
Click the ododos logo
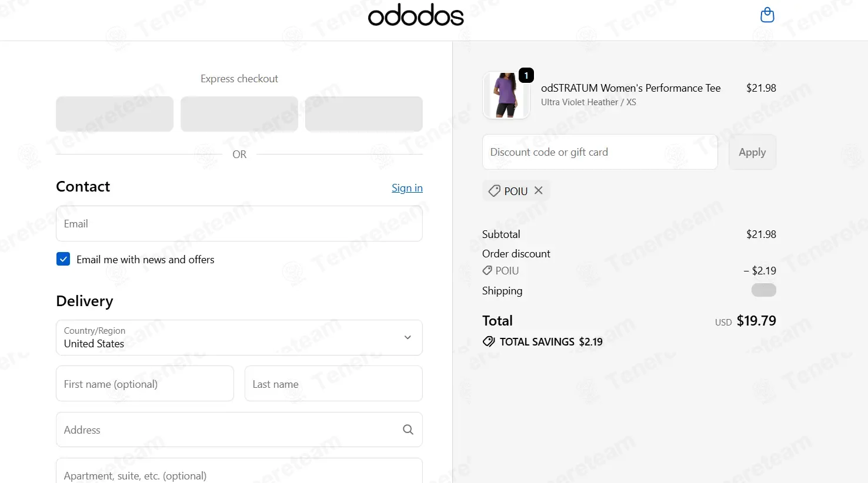(416, 16)
